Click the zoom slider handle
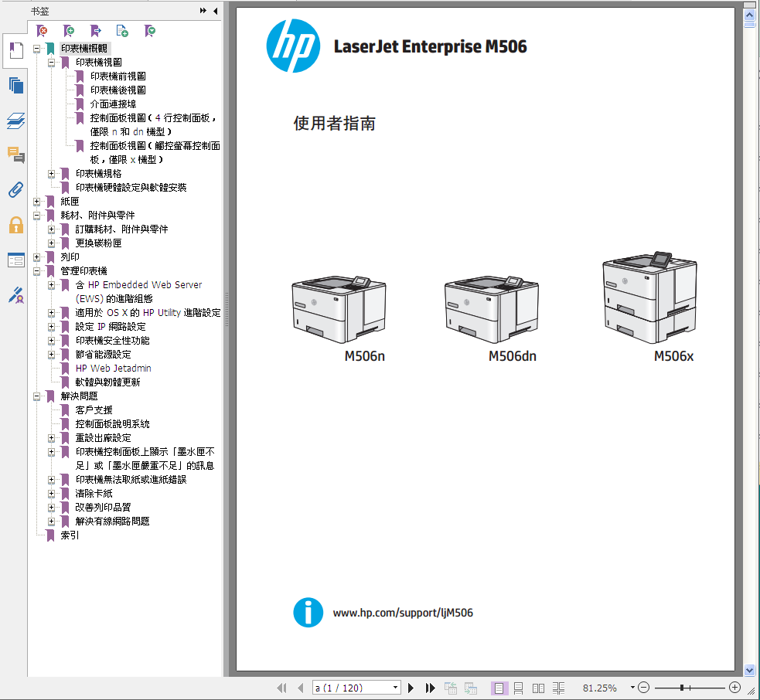Viewport: 760px width, 700px height. coord(682,688)
